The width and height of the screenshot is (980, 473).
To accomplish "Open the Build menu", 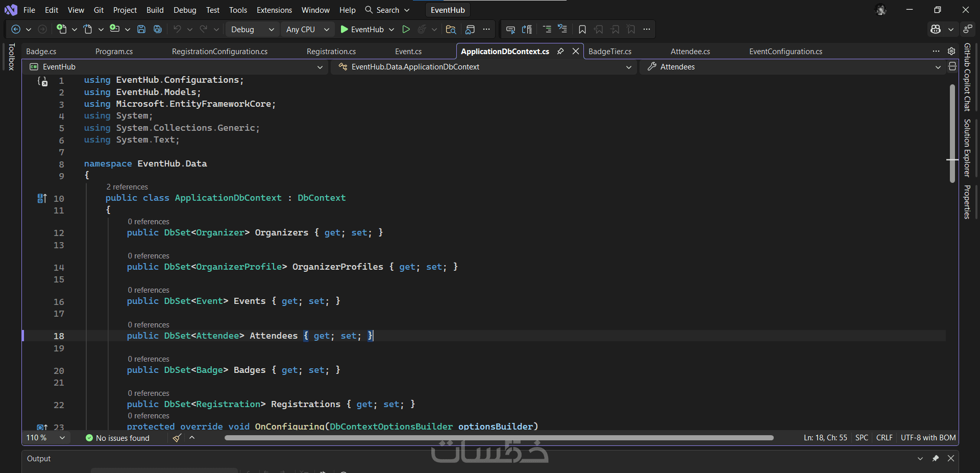I will pos(155,10).
